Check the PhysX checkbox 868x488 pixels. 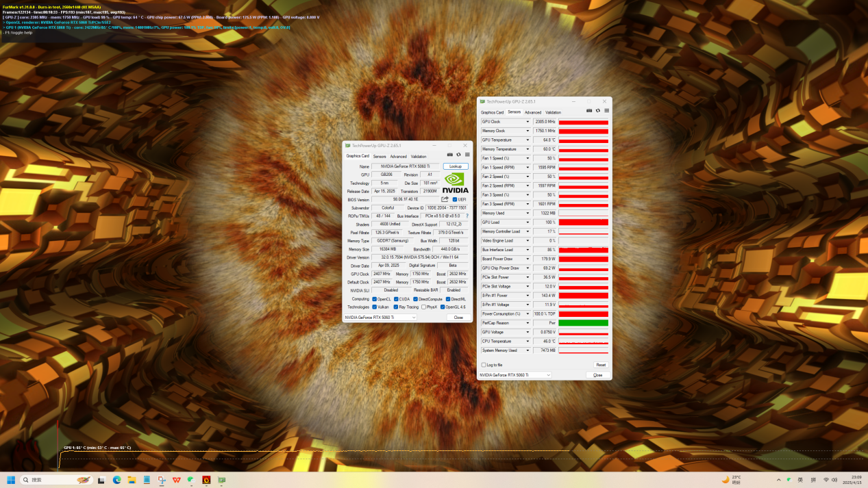(x=423, y=307)
